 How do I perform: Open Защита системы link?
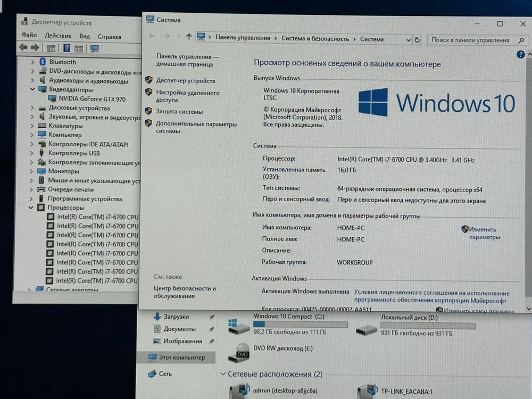coord(179,111)
